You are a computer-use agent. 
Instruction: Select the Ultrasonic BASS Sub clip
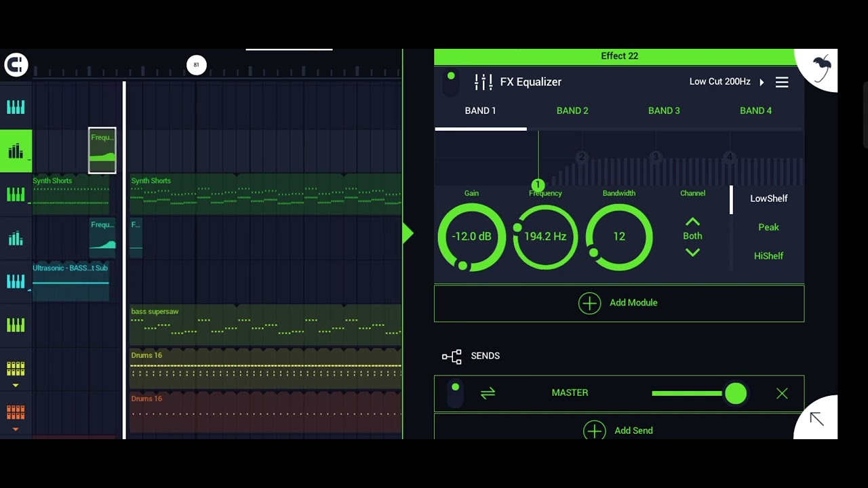[x=71, y=281]
